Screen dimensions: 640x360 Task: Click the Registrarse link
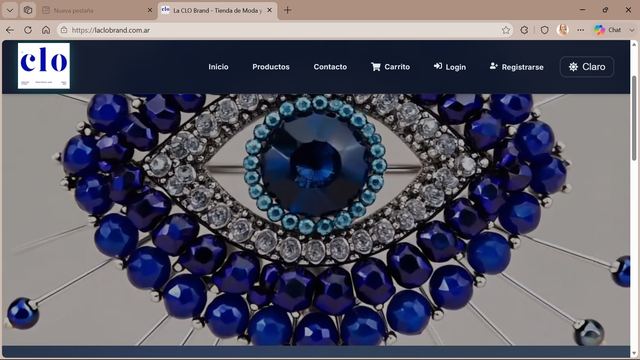tap(516, 67)
